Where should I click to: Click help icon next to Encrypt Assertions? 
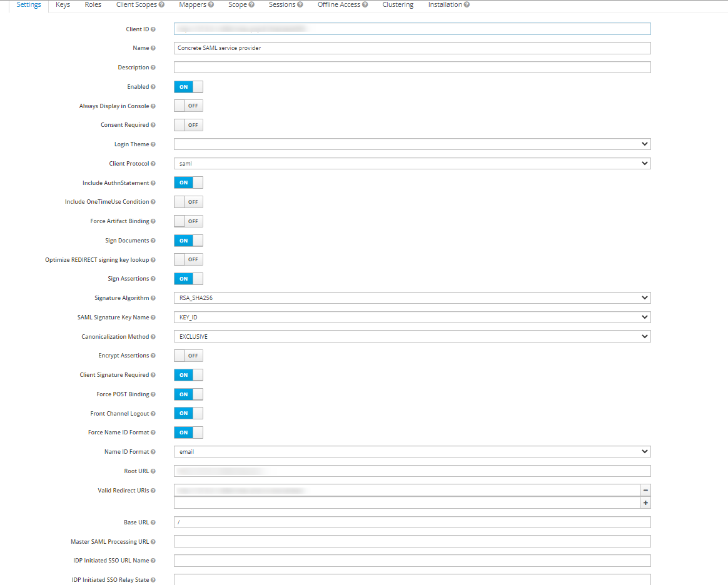[x=153, y=356]
